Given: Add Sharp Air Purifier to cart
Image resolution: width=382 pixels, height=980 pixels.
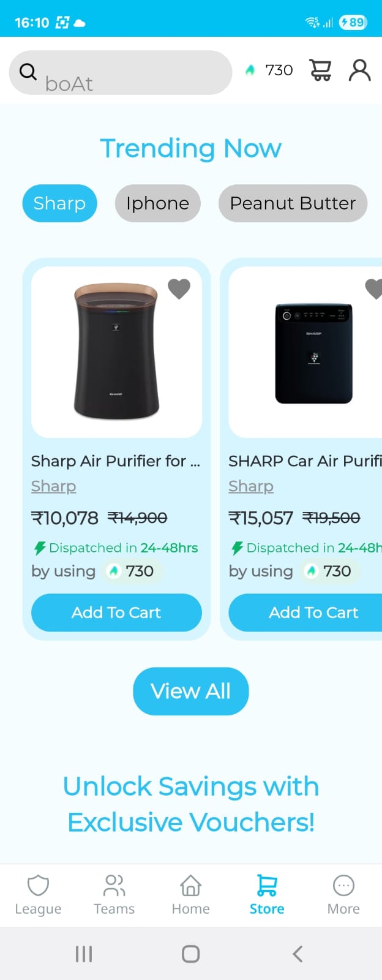Looking at the screenshot, I should (x=116, y=612).
